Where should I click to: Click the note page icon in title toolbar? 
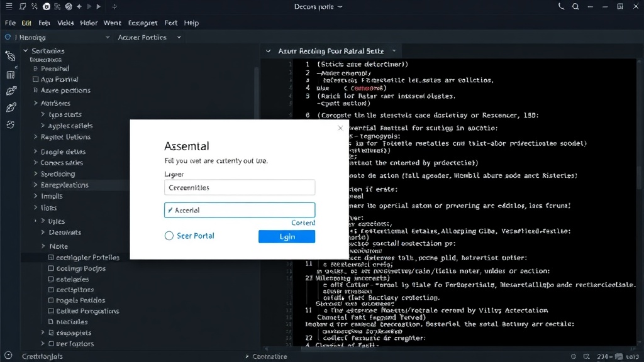23,6
